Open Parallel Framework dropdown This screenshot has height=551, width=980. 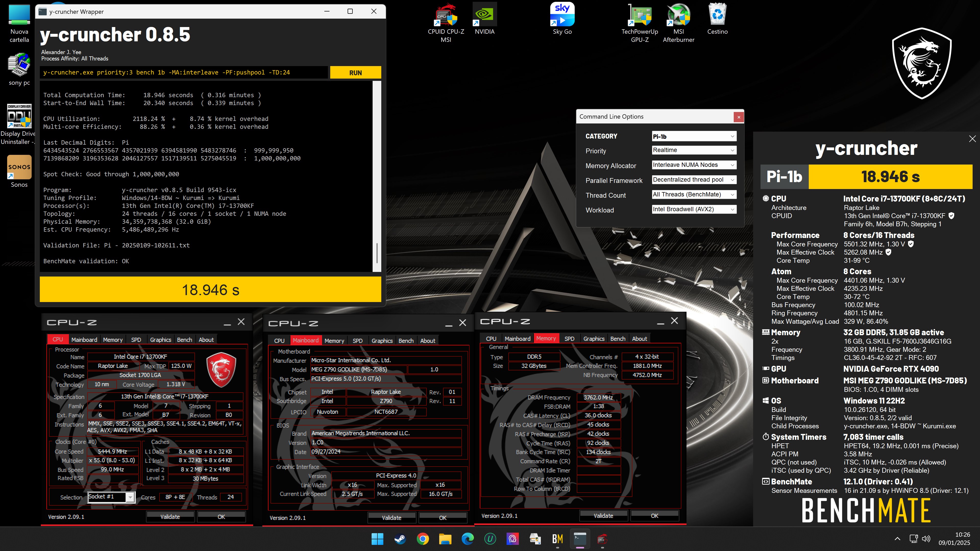tap(694, 180)
